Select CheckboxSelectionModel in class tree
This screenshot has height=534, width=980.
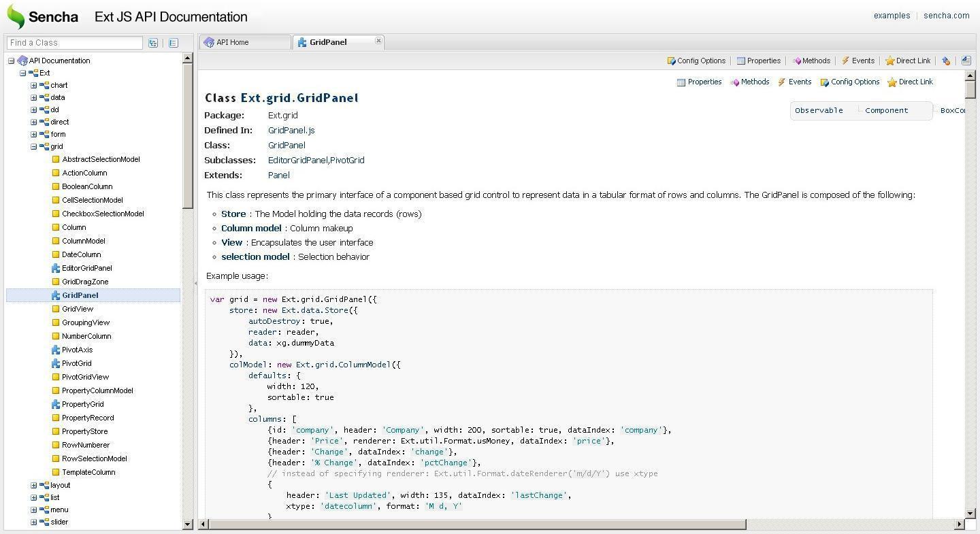pos(103,214)
